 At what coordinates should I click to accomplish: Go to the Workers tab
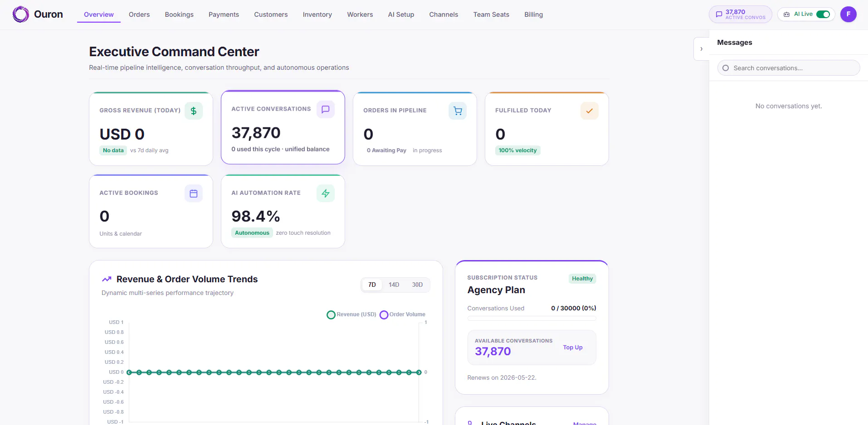coord(360,14)
